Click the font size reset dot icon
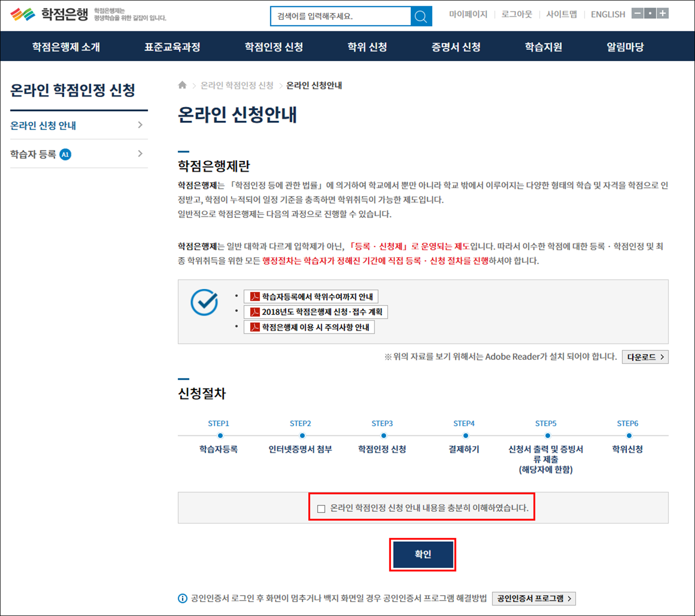This screenshot has height=616, width=695. tap(650, 13)
